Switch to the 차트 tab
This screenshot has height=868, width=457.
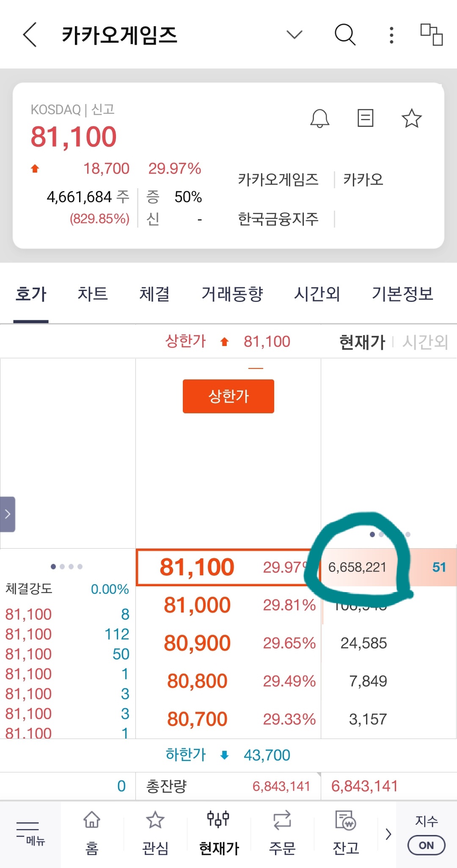[x=93, y=294]
